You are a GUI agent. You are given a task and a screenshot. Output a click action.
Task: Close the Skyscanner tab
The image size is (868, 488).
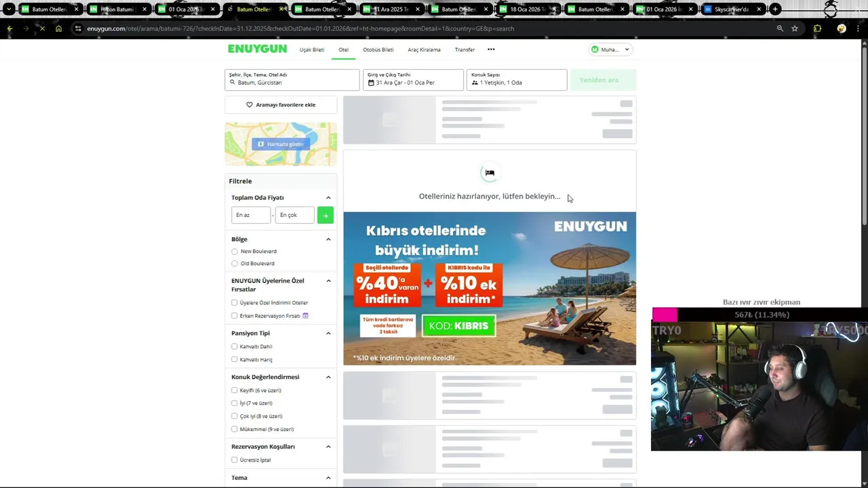(759, 9)
